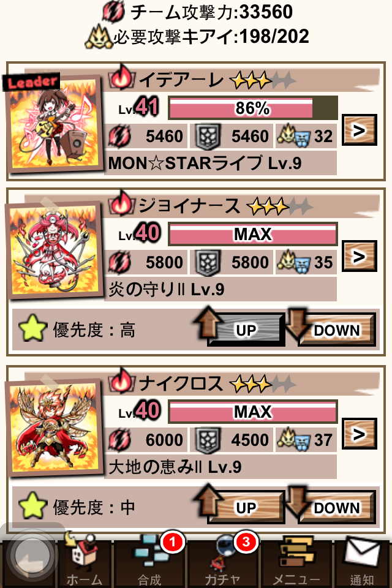
Task: Tap the greyed UP button for ジョイナース
Action: [x=240, y=328]
